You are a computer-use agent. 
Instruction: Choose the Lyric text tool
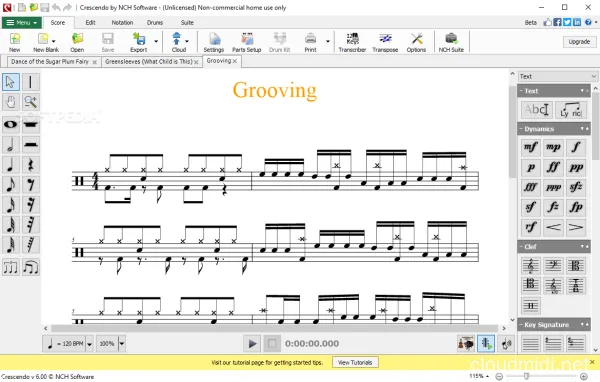pyautogui.click(x=571, y=110)
